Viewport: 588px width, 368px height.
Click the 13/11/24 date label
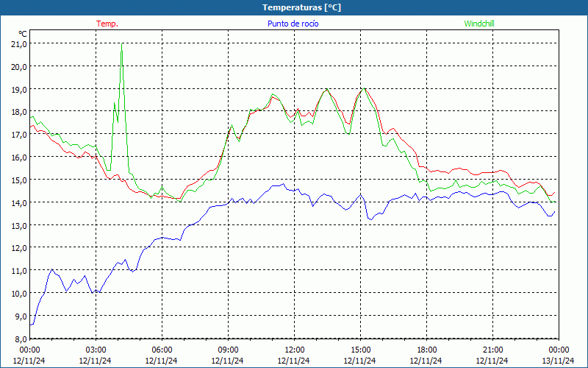[558, 361]
